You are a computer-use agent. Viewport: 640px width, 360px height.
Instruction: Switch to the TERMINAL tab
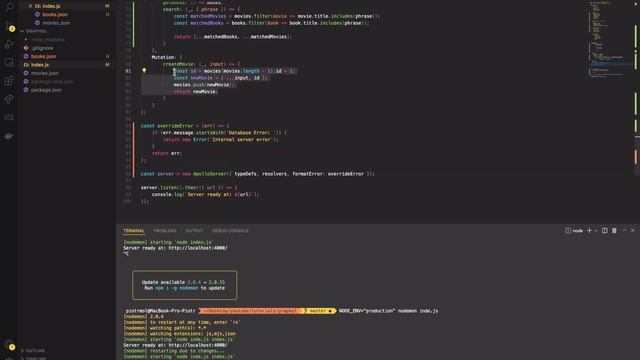(x=134, y=231)
